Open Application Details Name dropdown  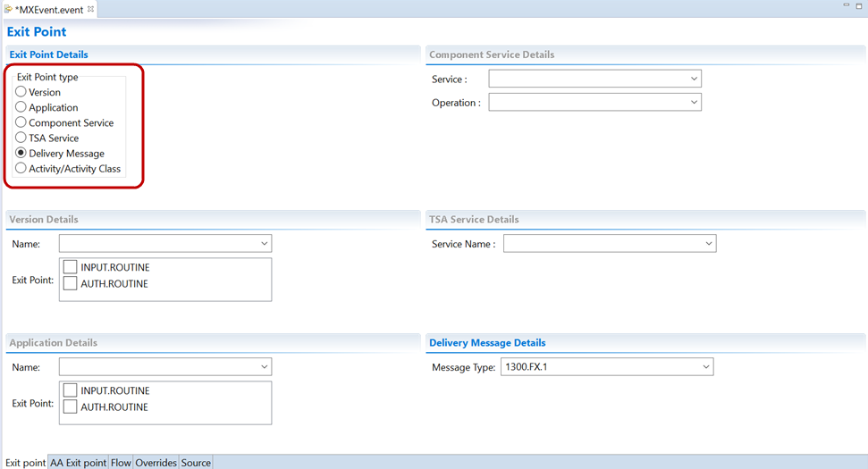pyautogui.click(x=165, y=367)
